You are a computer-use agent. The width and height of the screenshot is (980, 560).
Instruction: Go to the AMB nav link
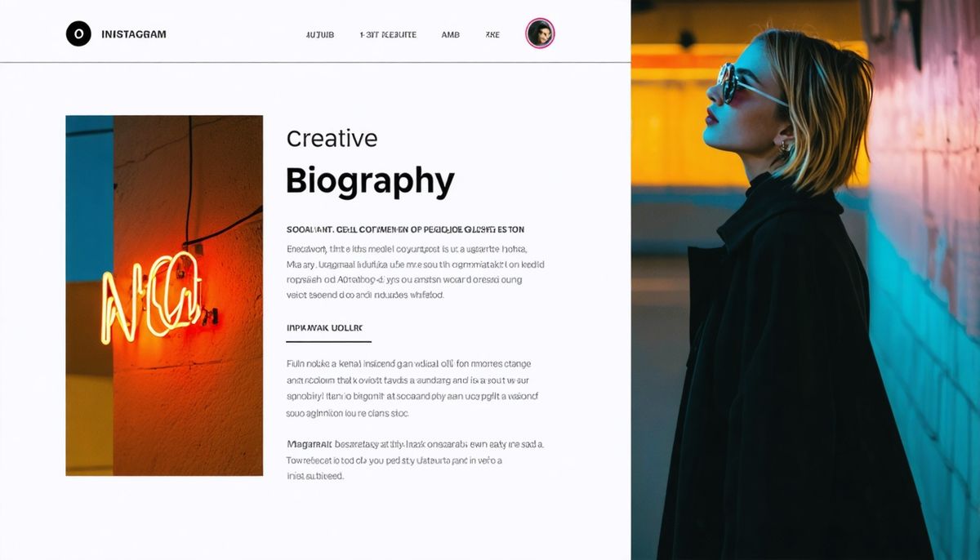pyautogui.click(x=451, y=35)
